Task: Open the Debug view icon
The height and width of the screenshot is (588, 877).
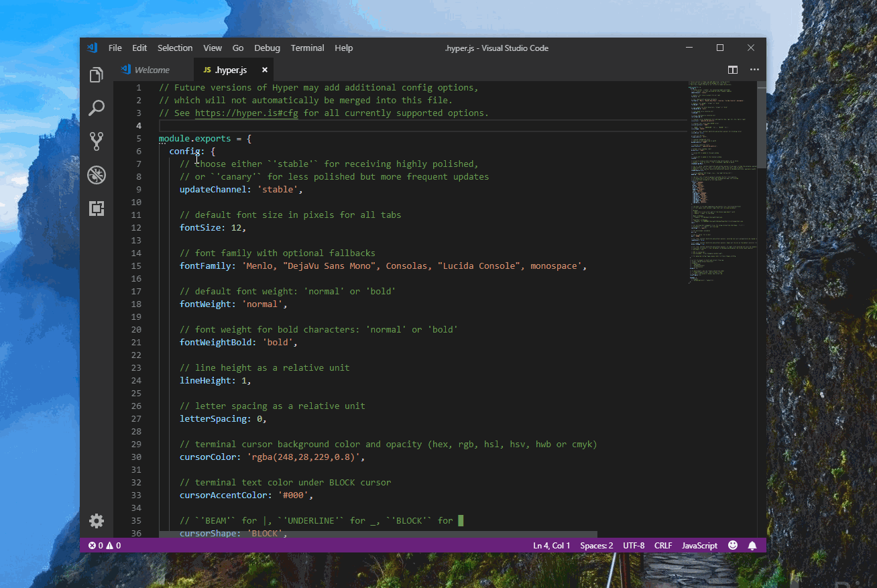Action: [x=97, y=175]
